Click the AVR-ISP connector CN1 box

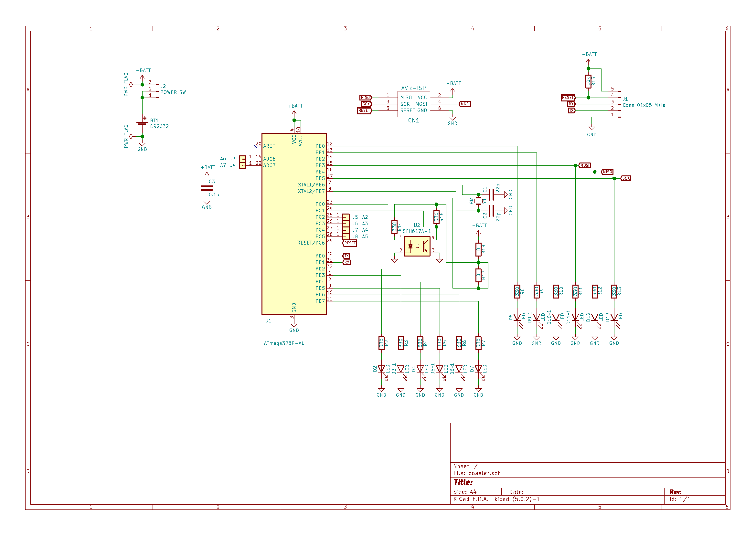pyautogui.click(x=413, y=104)
